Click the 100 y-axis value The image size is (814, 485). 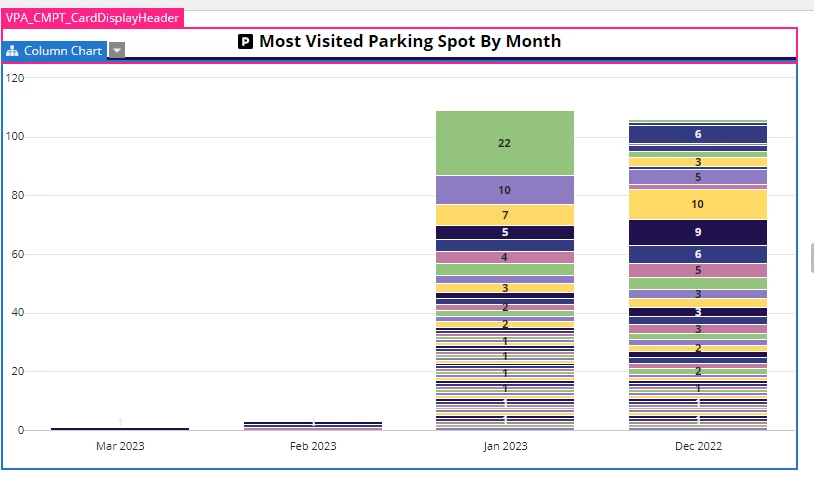[x=15, y=137]
